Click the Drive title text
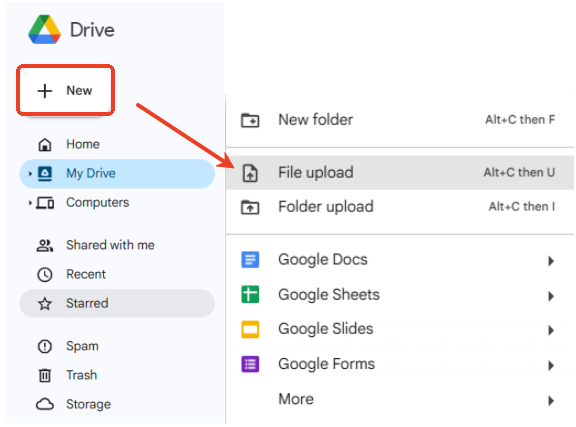 [x=92, y=30]
